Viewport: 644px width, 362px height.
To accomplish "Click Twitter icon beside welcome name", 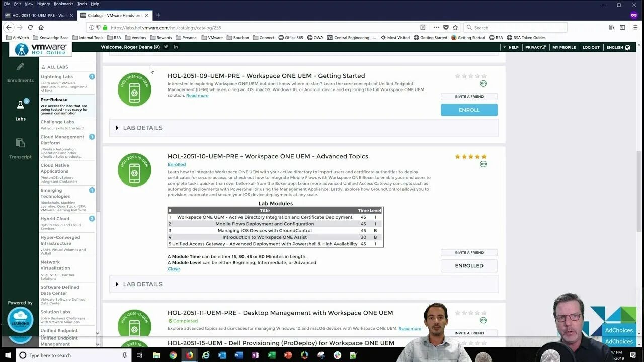I will coord(166,47).
